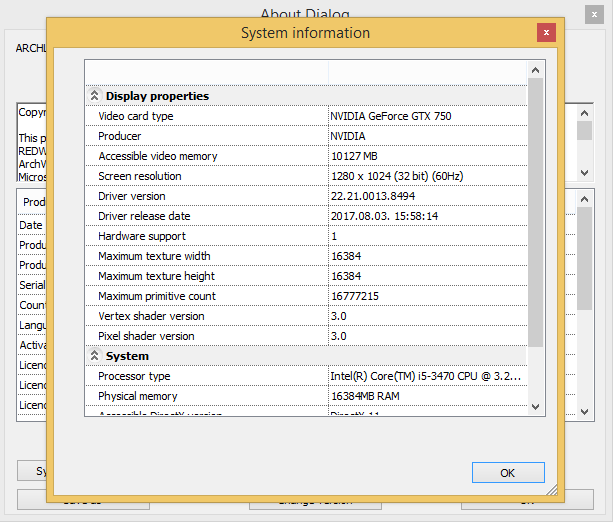Close the About Dialog window
This screenshot has height=522, width=613.
[x=594, y=15]
